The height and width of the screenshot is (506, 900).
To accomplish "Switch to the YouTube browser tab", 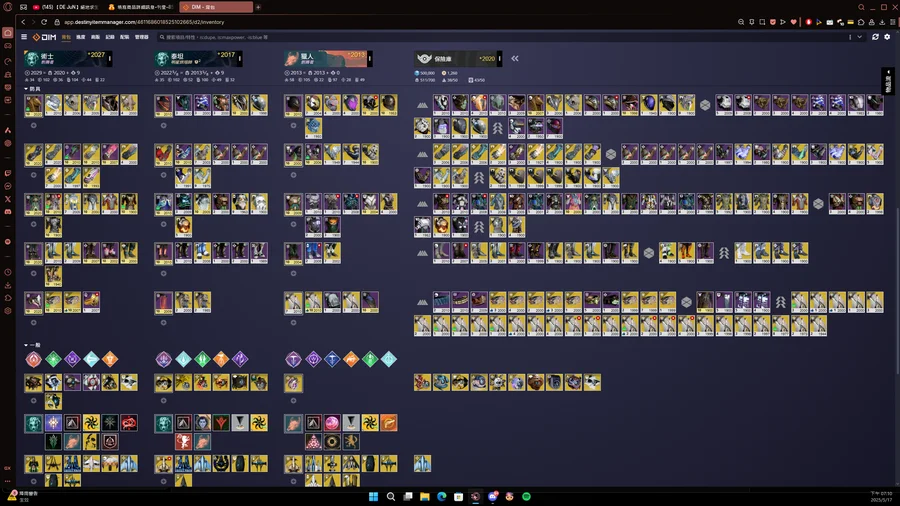I will point(67,7).
